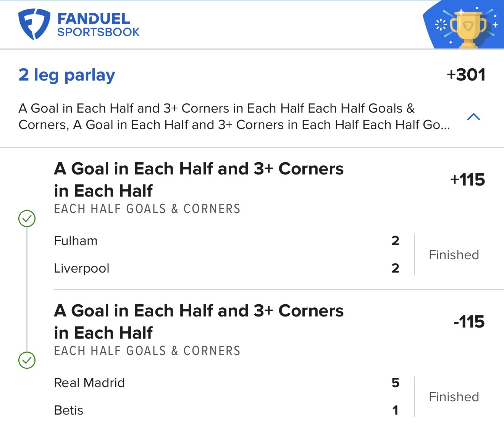Click the Each Half Goals & Corners label under the first leg

pyautogui.click(x=147, y=209)
